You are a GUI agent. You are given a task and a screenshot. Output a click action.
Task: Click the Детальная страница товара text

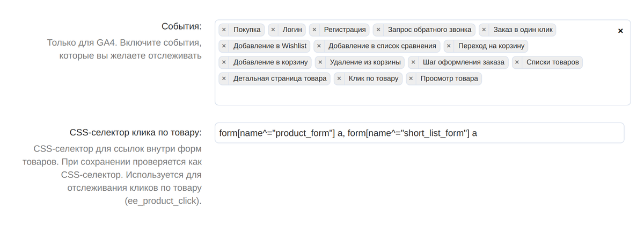pos(280,78)
